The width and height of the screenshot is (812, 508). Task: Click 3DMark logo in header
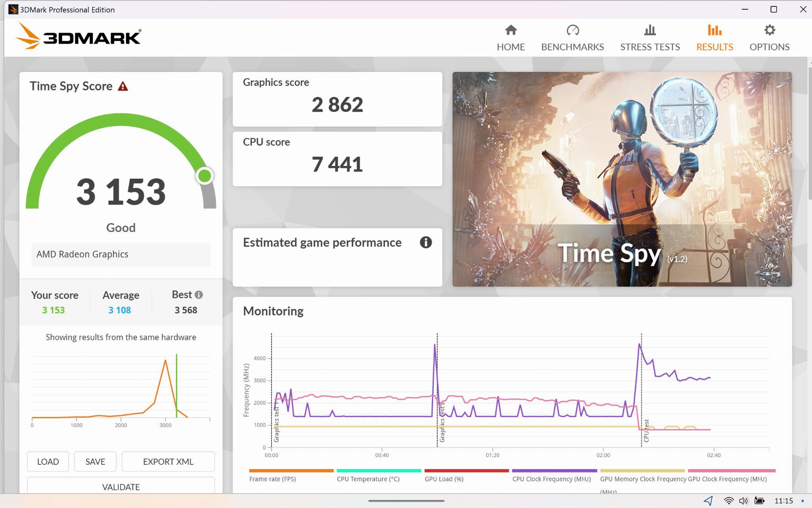[x=79, y=37]
